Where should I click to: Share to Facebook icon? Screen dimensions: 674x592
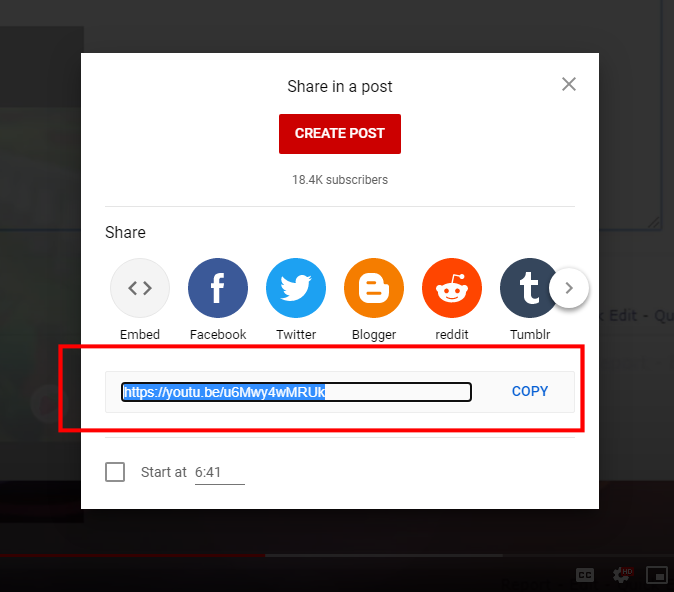tap(218, 288)
